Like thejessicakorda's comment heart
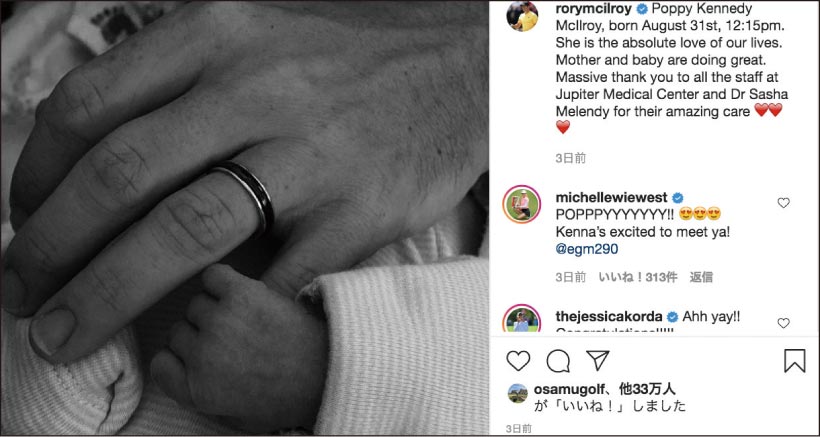 point(783,324)
